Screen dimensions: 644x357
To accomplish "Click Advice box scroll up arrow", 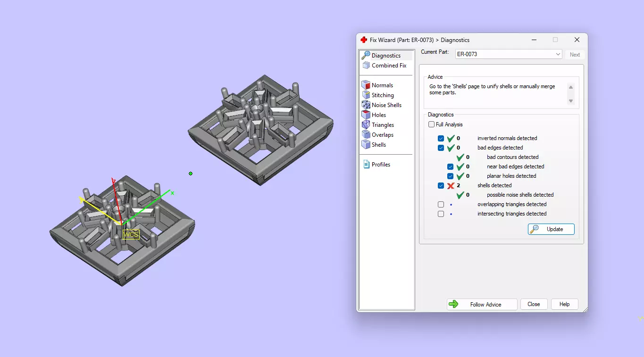I will pyautogui.click(x=571, y=87).
